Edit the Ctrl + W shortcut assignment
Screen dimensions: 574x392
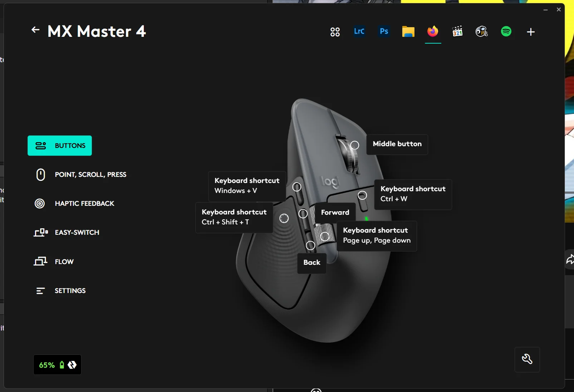pos(413,194)
